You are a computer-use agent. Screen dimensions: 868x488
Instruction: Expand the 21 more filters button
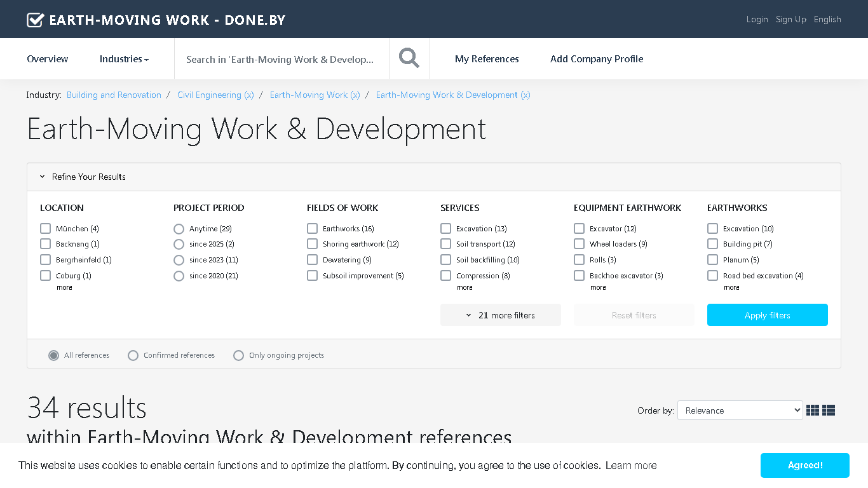click(x=501, y=315)
